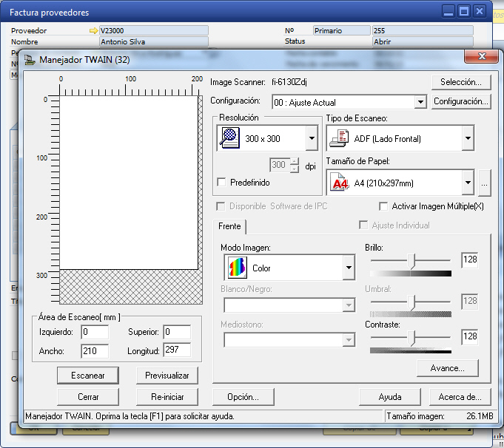Open the Tipo de Escaneo dropdown
The image size is (504, 448).
coord(467,138)
